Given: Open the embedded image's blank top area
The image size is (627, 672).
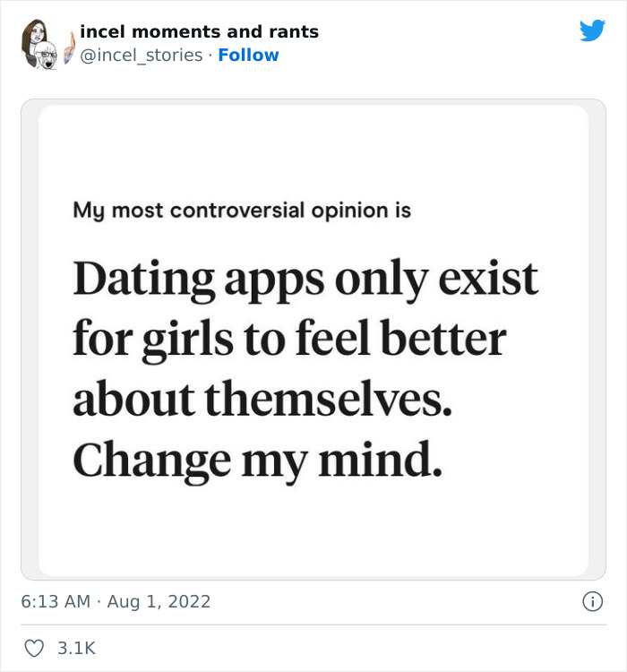Looking at the screenshot, I should tap(313, 148).
